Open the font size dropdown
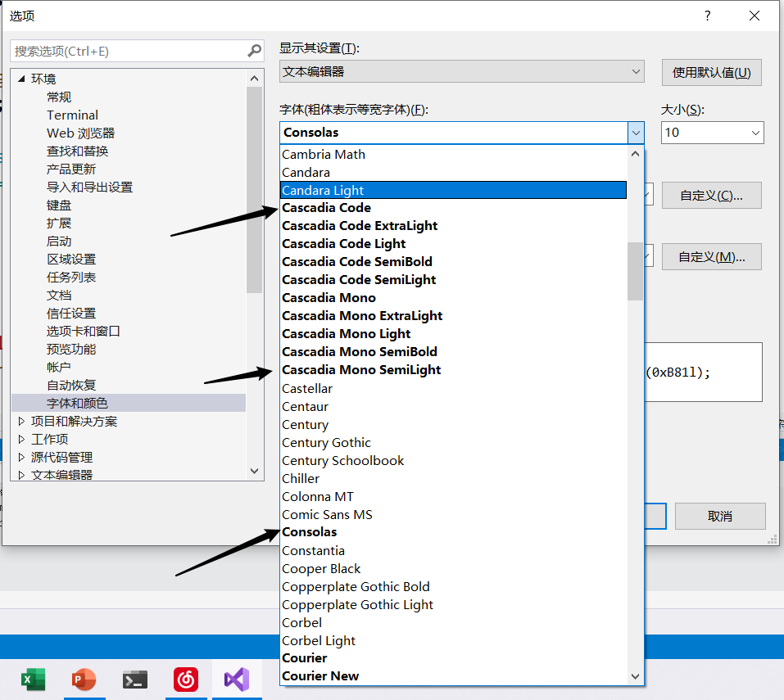Viewport: 784px width, 700px height. (x=755, y=133)
